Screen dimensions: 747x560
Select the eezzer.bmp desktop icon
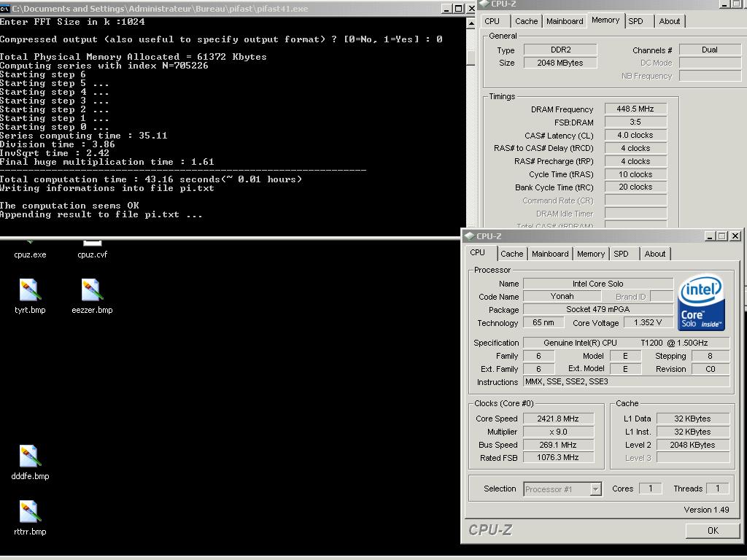coord(92,296)
